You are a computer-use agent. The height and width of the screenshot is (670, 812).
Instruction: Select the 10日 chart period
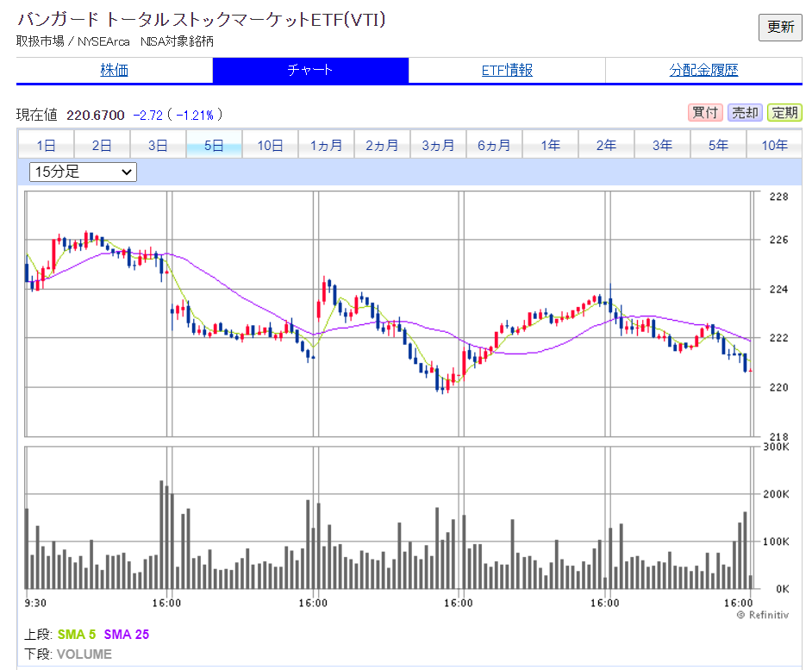pos(271,145)
